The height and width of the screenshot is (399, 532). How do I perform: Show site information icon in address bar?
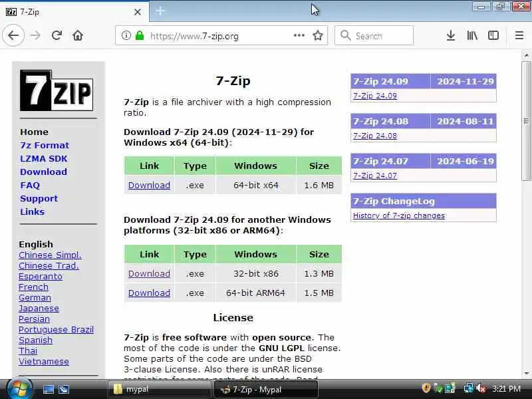coord(126,35)
